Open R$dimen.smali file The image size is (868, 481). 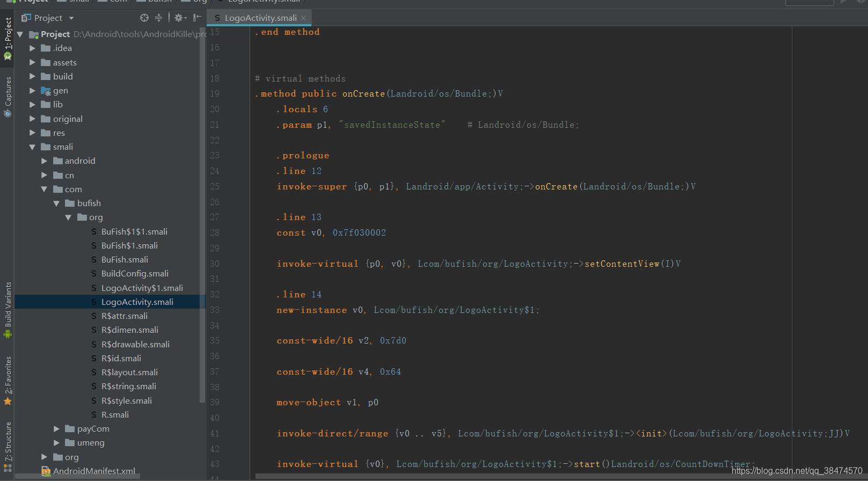(129, 330)
